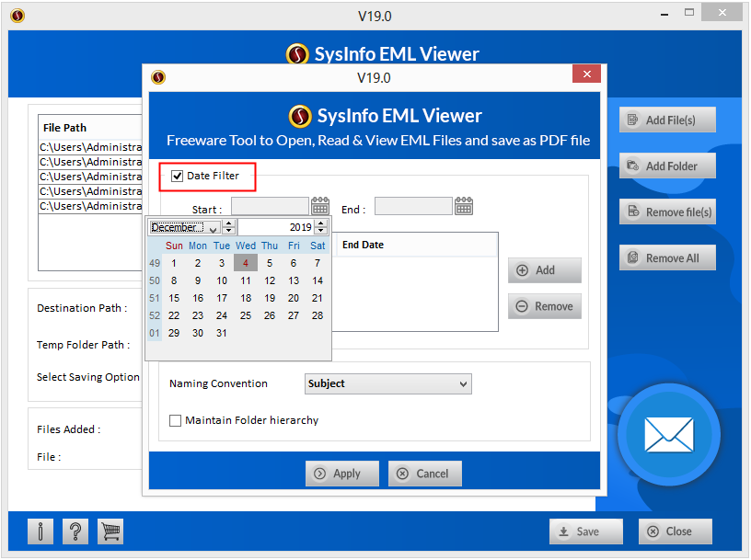
Task: Click the Sat weekday header
Action: coord(318,246)
